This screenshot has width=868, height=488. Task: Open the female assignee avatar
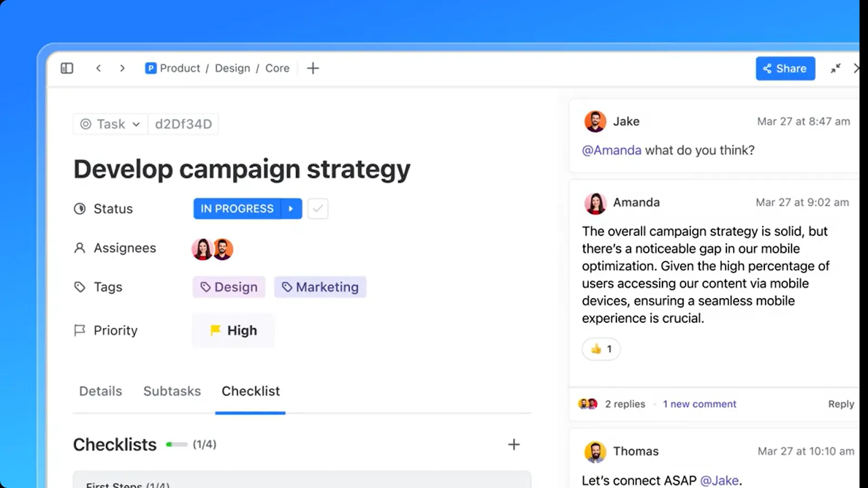[x=202, y=249]
